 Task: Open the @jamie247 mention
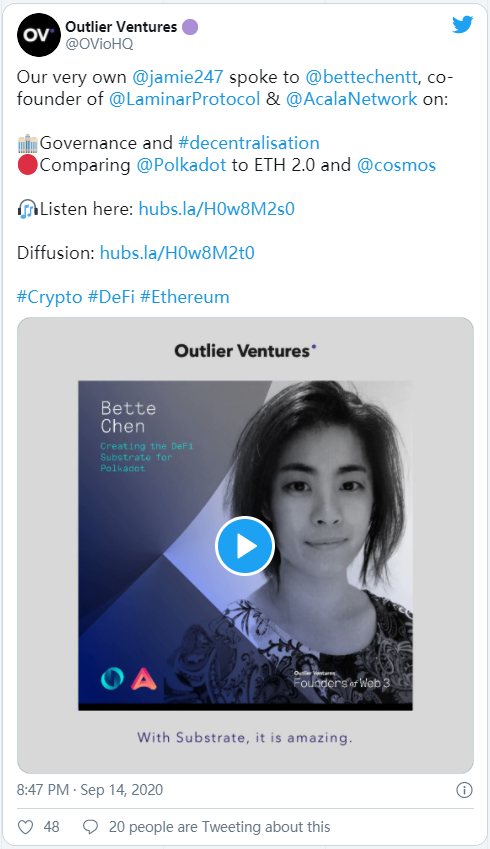tap(178, 77)
